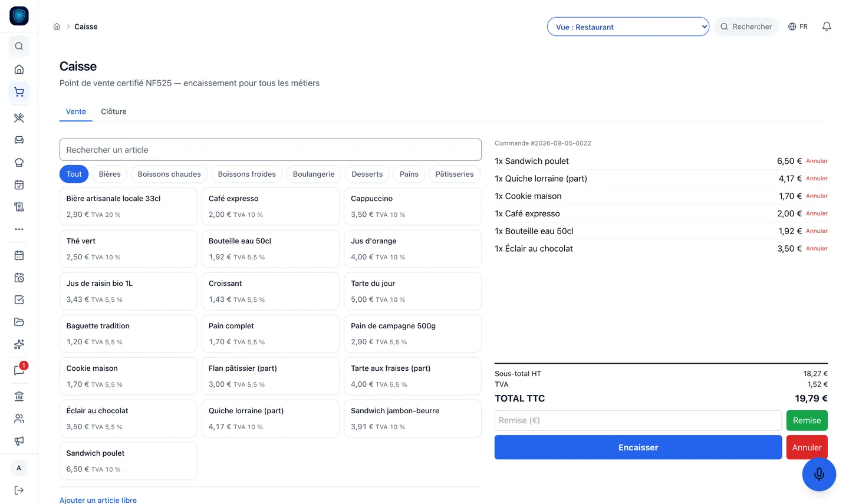Click the home breadcrumb icon
Image resolution: width=849 pixels, height=504 pixels.
point(57,27)
